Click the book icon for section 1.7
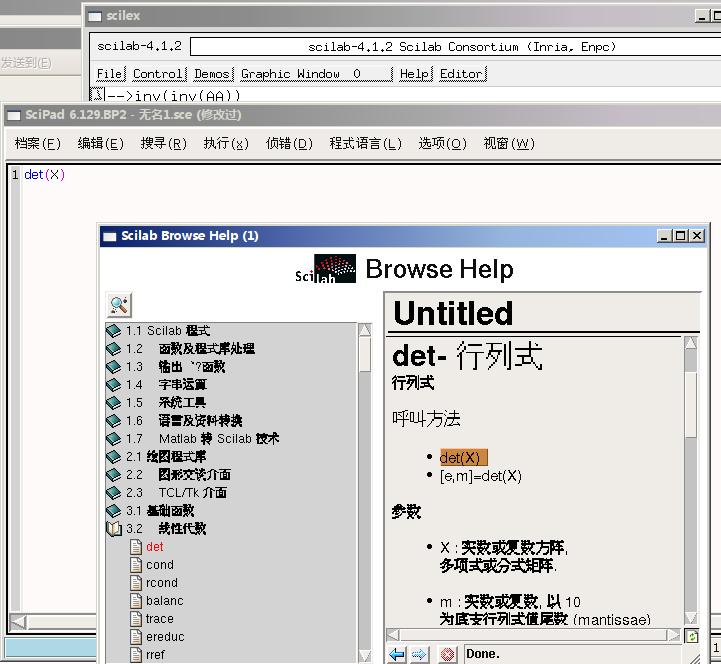Viewport: 721px width, 664px height. [x=114, y=439]
